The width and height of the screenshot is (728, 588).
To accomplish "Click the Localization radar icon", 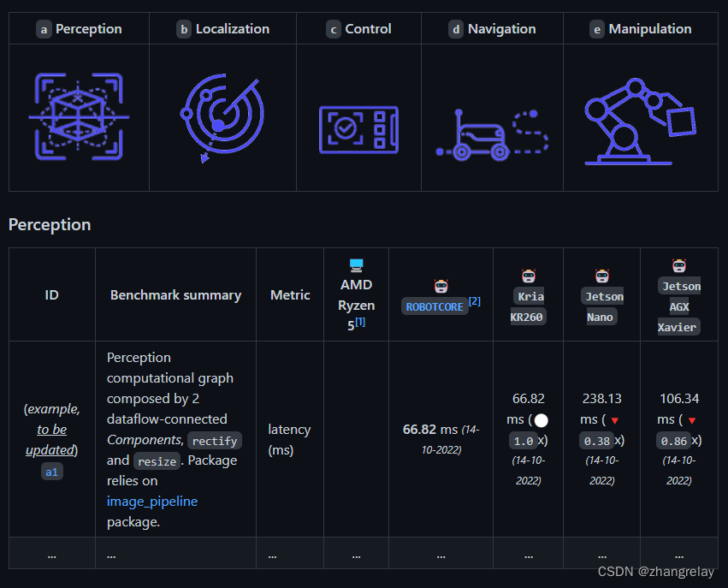I will coord(222,118).
